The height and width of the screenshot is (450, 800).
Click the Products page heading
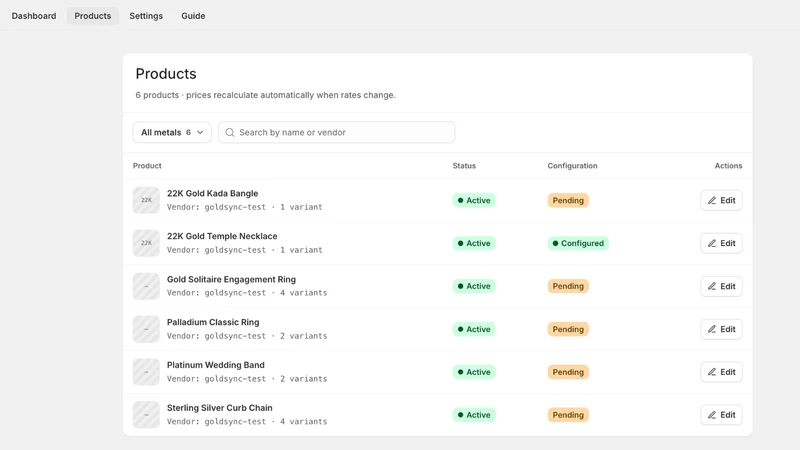tap(166, 74)
